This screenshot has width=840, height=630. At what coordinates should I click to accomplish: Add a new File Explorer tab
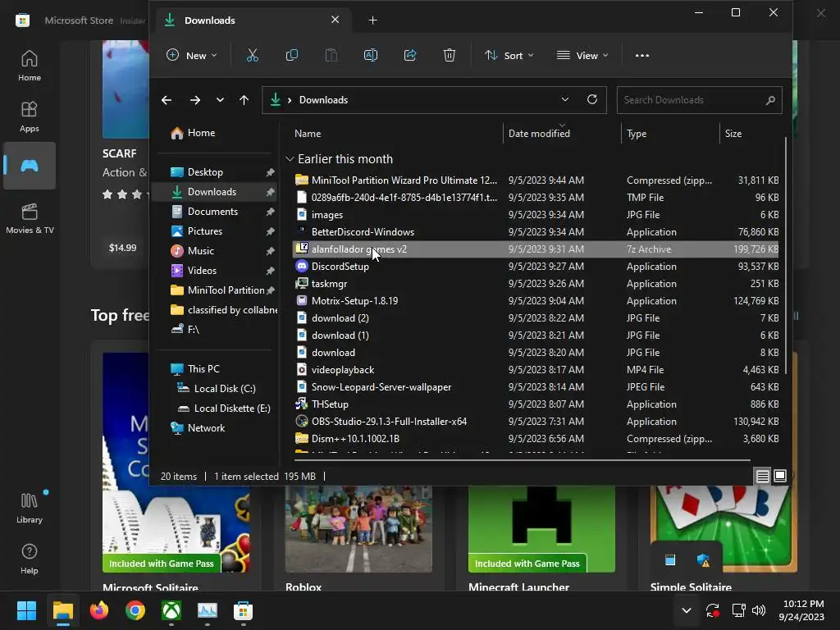(373, 21)
